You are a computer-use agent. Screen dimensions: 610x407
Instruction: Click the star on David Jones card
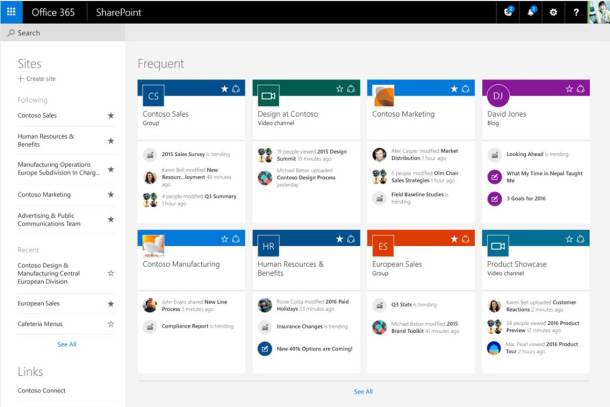coord(569,89)
